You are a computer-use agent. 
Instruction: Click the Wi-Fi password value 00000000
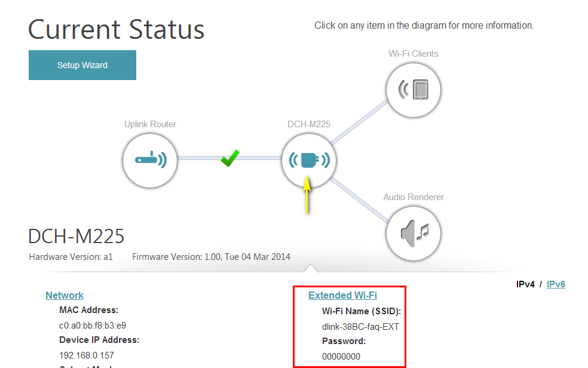coord(341,357)
